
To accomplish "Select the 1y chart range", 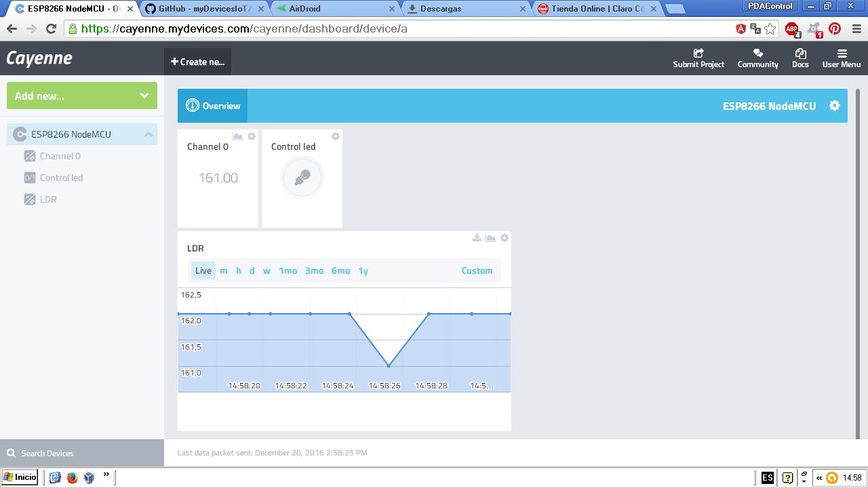I will pyautogui.click(x=363, y=270).
